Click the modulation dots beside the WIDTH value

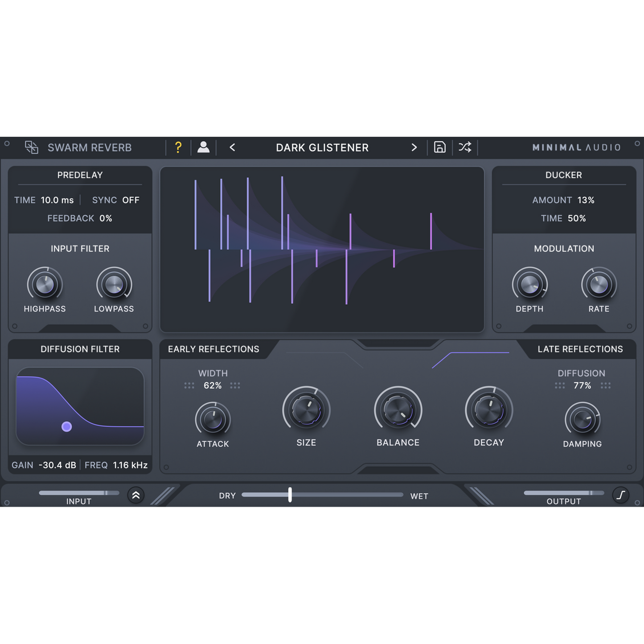(x=189, y=385)
